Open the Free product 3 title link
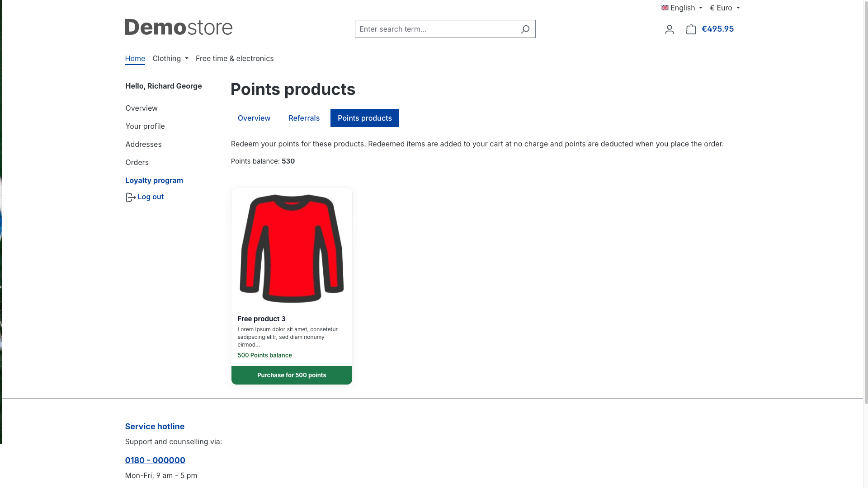Image resolution: width=868 pixels, height=488 pixels. tap(262, 319)
